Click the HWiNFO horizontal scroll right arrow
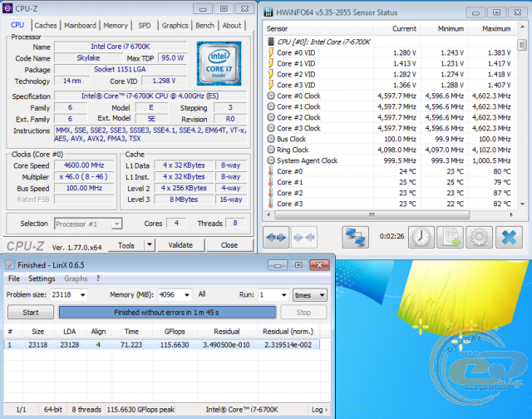The width and height of the screenshot is (532, 419). pos(511,214)
